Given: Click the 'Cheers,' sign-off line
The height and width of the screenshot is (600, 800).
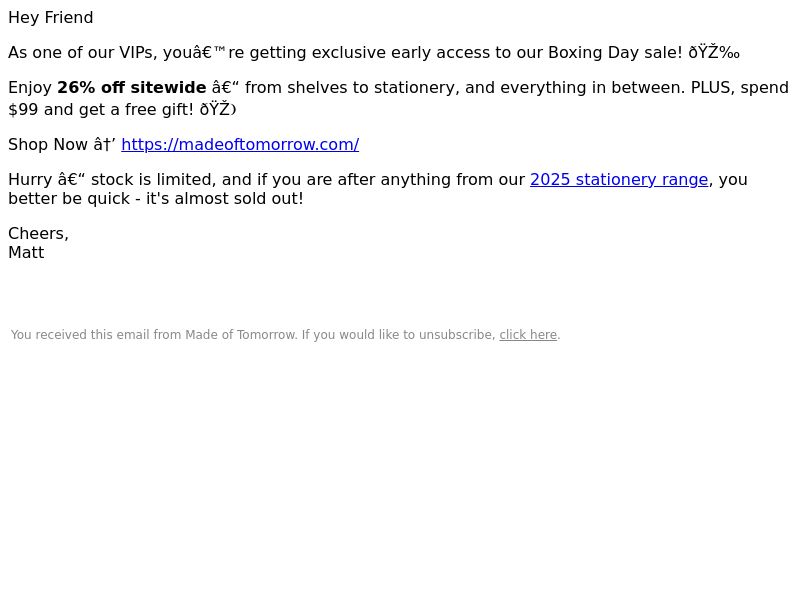Looking at the screenshot, I should 38,234.
